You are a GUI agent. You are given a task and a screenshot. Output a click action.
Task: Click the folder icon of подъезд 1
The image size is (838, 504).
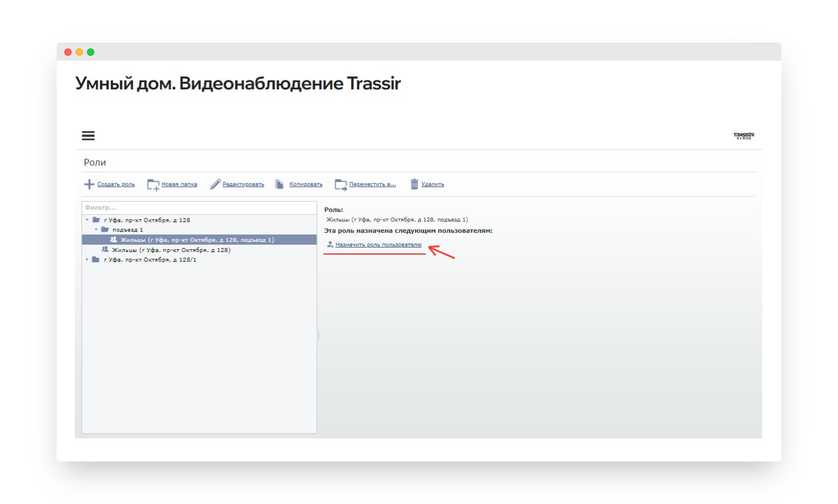[x=105, y=229]
